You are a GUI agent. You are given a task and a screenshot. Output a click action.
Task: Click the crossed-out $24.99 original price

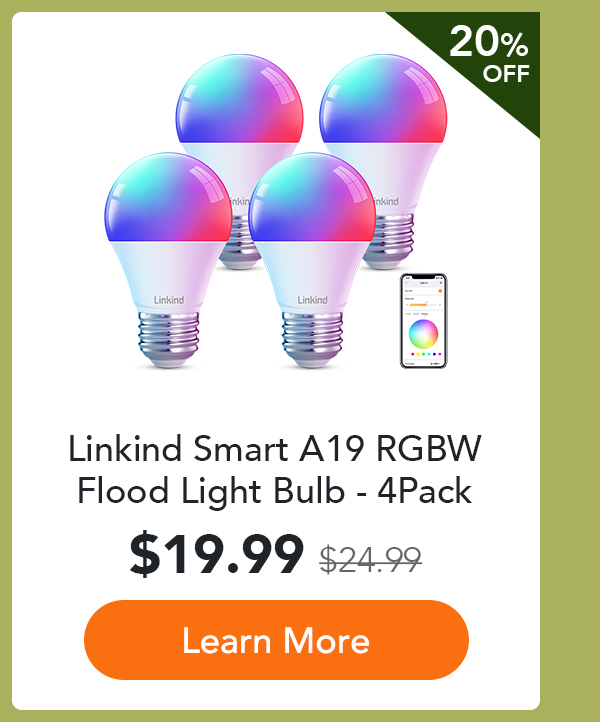tap(371, 559)
